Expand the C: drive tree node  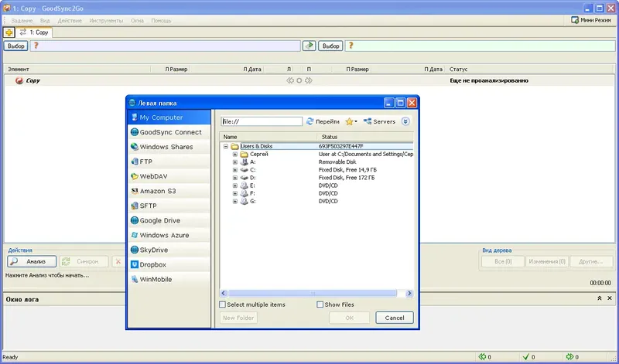[x=235, y=170]
